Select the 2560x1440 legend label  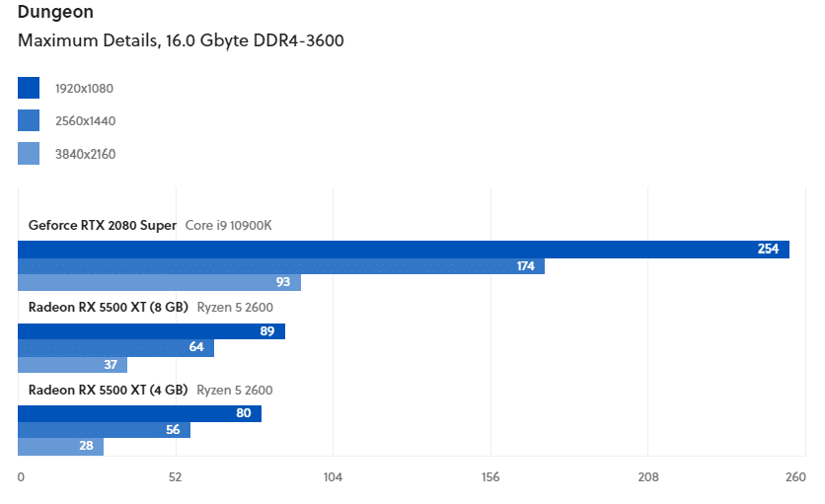click(85, 121)
